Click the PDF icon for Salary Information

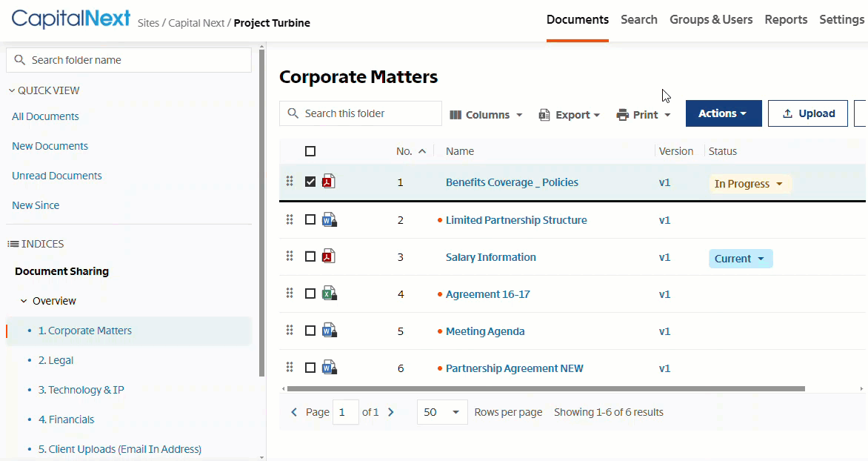point(329,256)
